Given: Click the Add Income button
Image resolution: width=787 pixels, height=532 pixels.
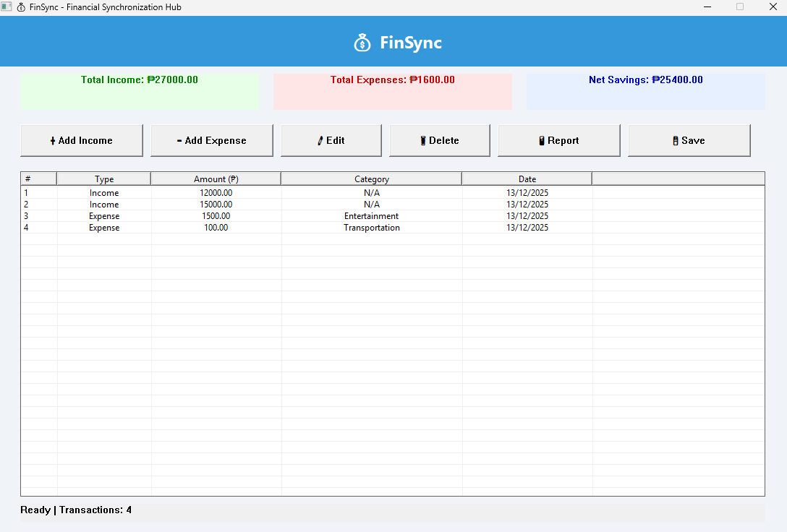Looking at the screenshot, I should click(x=82, y=140).
